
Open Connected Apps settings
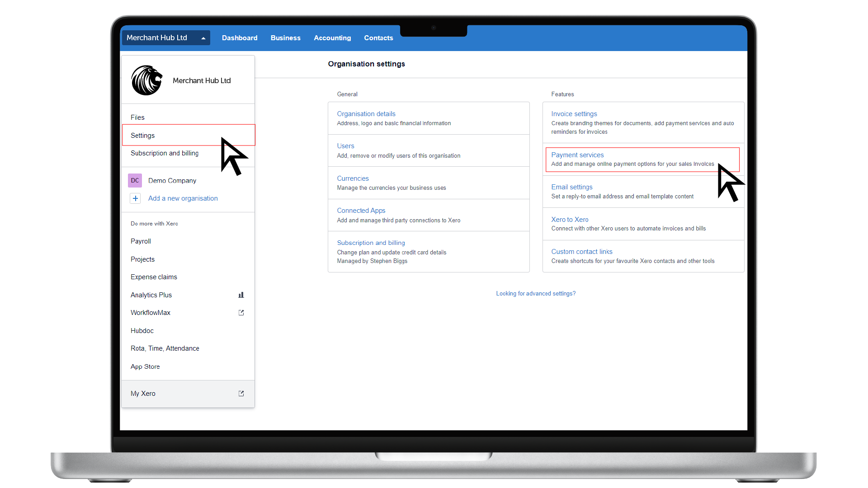pyautogui.click(x=361, y=211)
